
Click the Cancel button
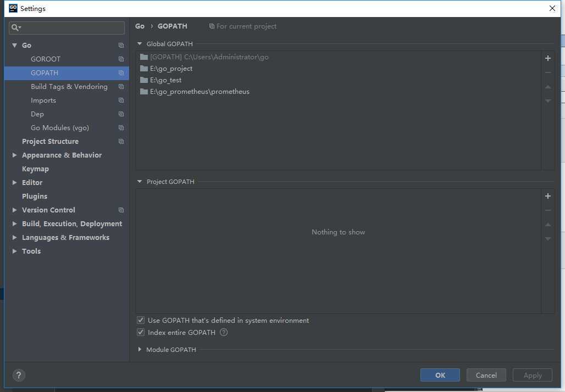pos(486,375)
